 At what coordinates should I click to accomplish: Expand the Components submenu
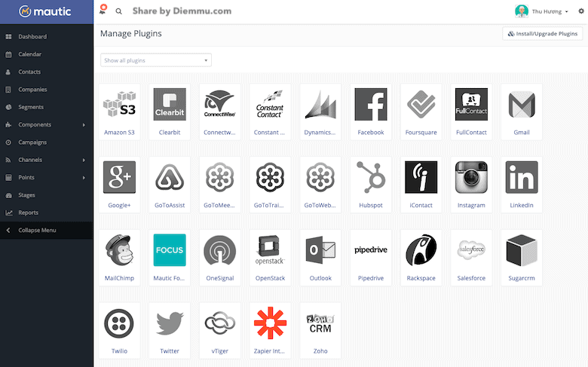pos(47,124)
